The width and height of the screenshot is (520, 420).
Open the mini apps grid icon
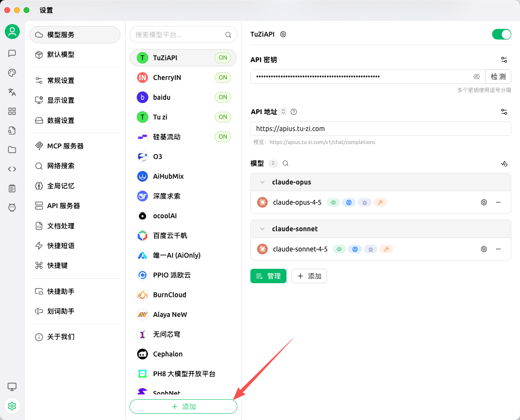click(12, 111)
